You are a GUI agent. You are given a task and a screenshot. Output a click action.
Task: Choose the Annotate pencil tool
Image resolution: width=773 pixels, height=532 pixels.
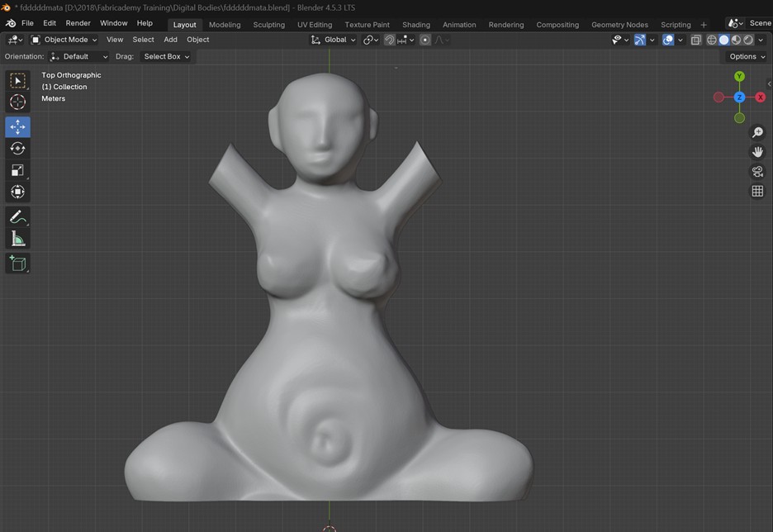pyautogui.click(x=17, y=216)
